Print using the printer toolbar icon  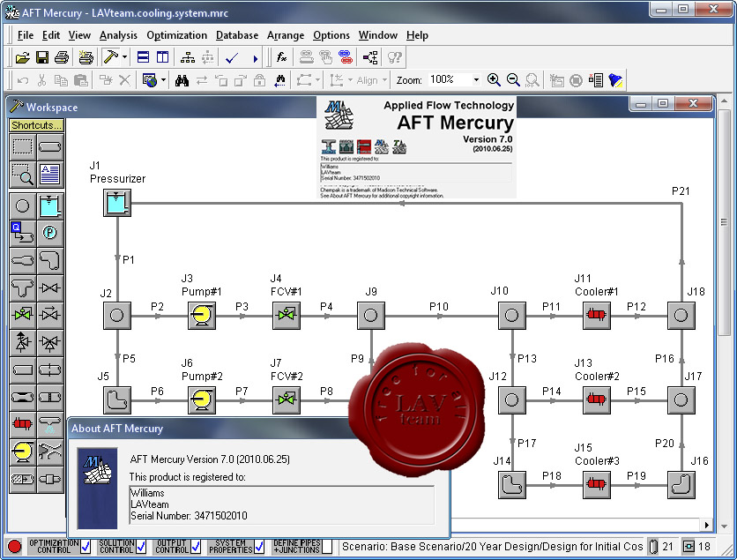62,57
